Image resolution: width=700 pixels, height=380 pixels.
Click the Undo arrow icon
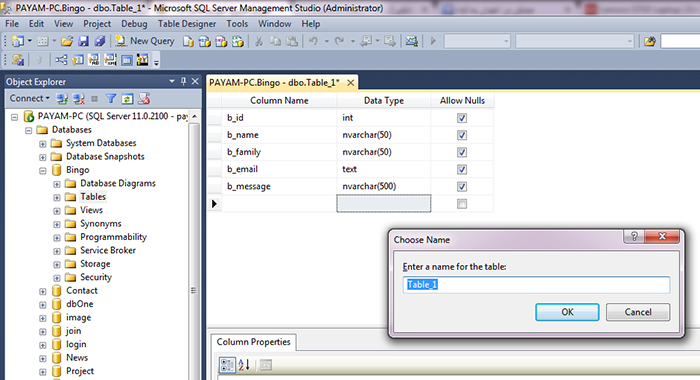tap(313, 42)
